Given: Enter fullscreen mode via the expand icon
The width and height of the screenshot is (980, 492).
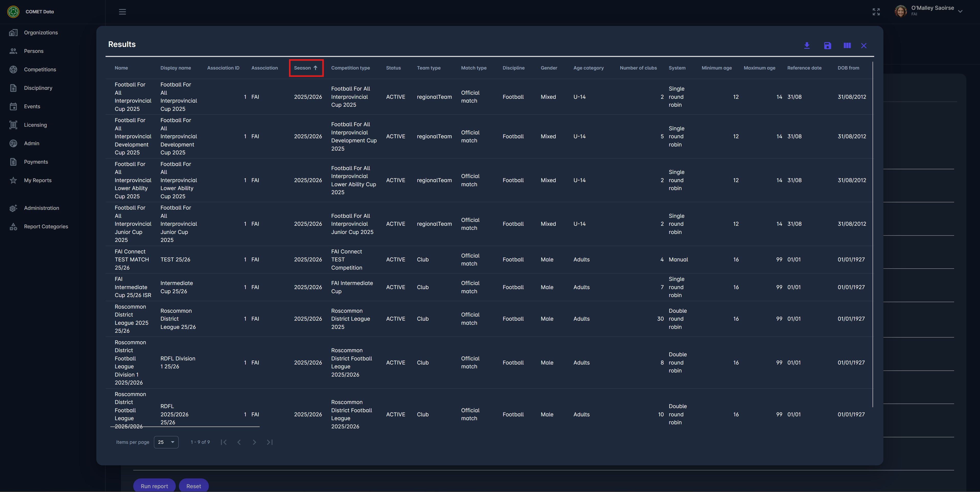Looking at the screenshot, I should (876, 12).
